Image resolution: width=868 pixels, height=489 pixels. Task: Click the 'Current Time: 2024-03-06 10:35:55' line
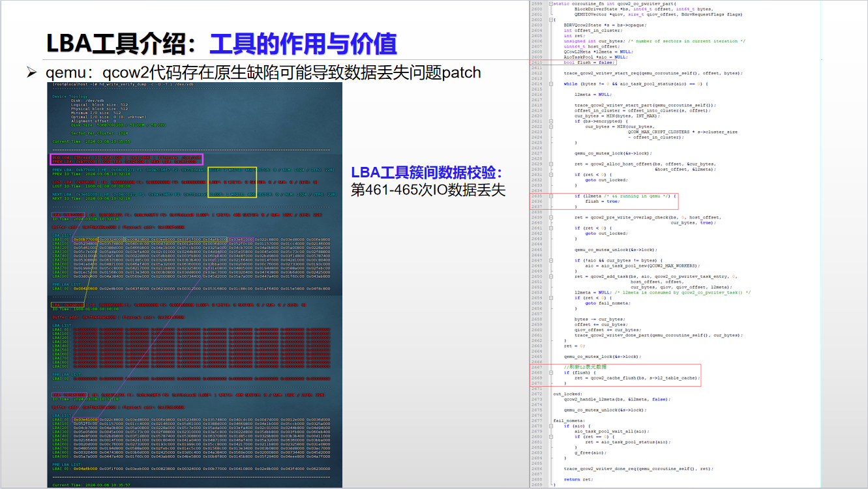click(x=91, y=141)
